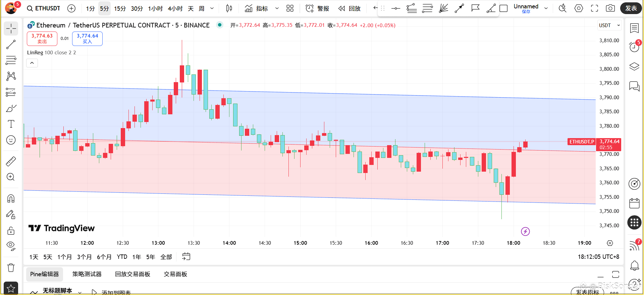
Task: Open the chats panel icon
Action: click(x=634, y=86)
